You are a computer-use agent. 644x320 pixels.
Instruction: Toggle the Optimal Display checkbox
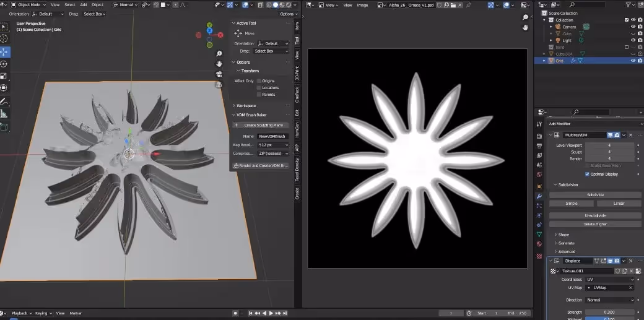click(x=587, y=174)
